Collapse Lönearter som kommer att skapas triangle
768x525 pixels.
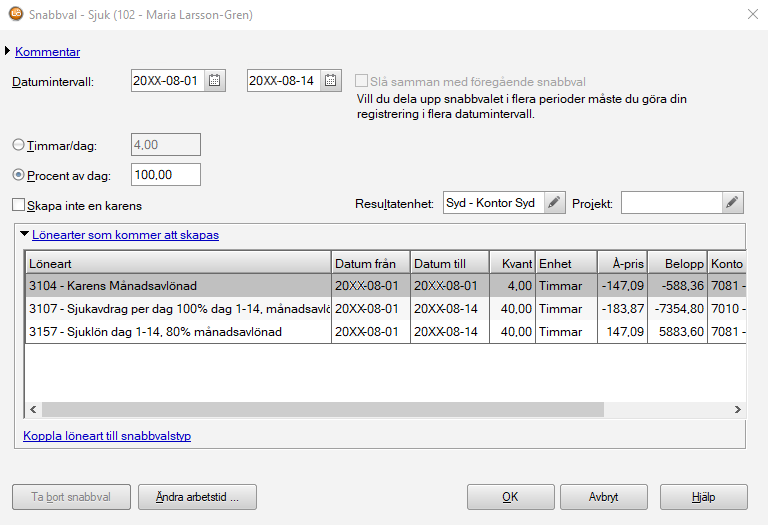(24, 234)
